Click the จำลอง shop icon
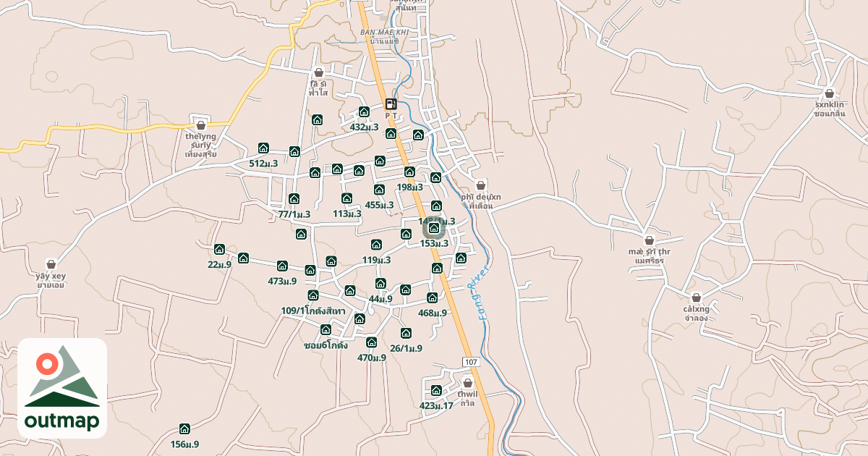The width and height of the screenshot is (868, 456). pos(696,297)
